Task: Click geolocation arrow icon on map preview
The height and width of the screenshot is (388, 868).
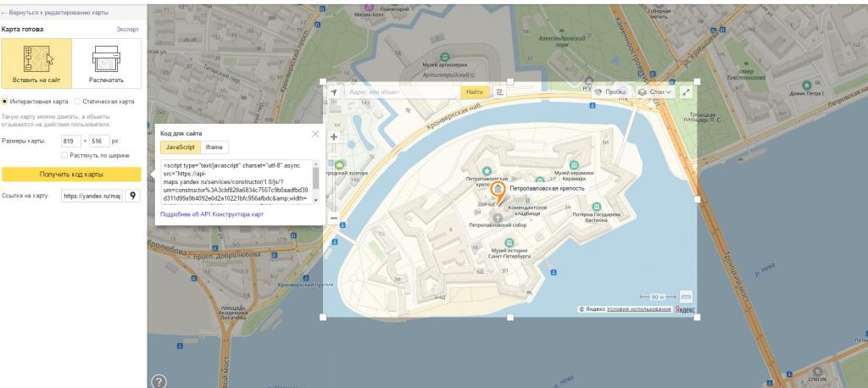Action: point(334,92)
